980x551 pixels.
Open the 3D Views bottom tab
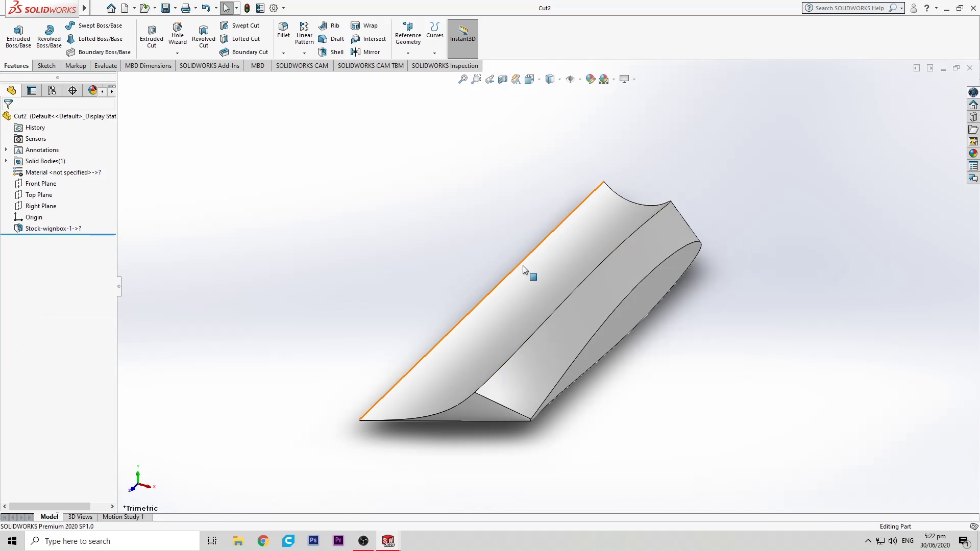(x=80, y=517)
